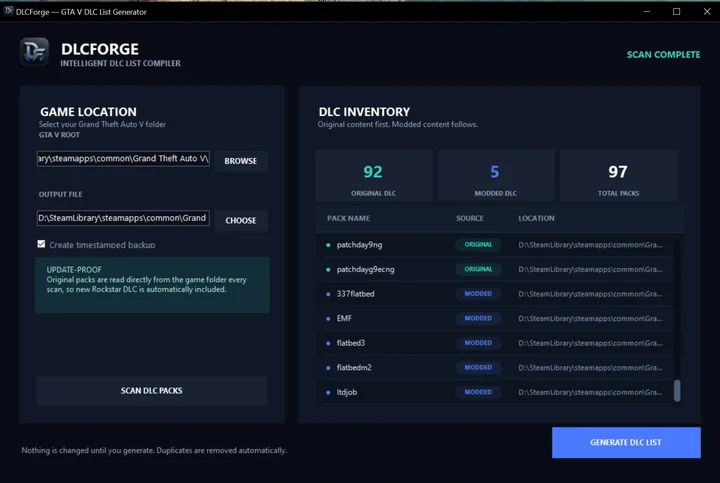This screenshot has width=720, height=483.
Task: Click MODDED badge on EMF row
Action: coord(478,319)
